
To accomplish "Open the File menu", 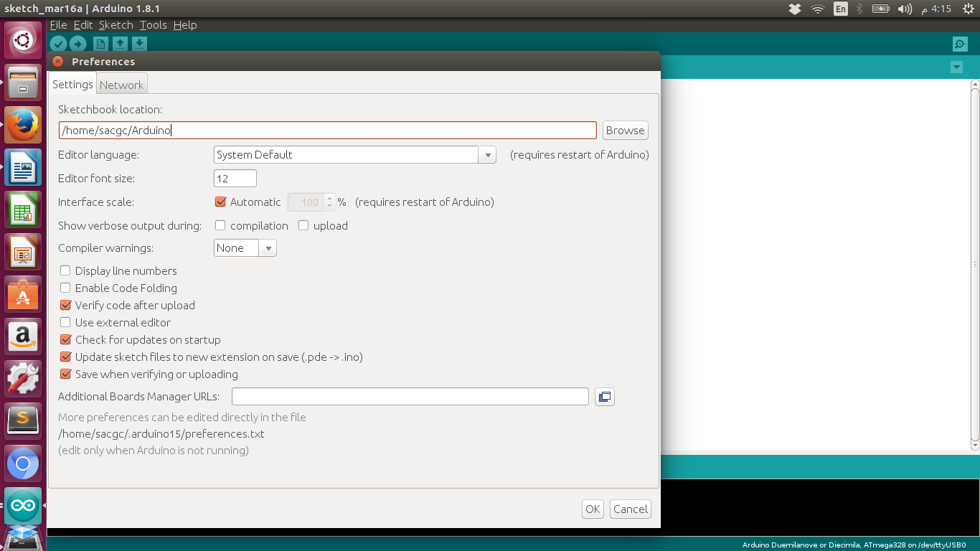I will pos(59,25).
